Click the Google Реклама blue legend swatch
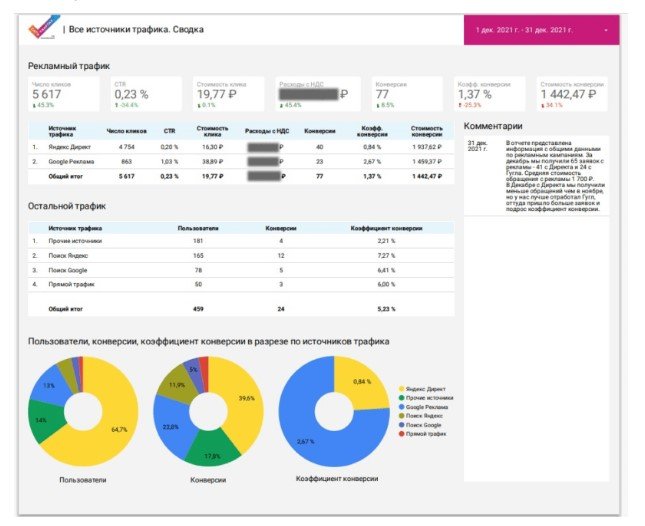The image size is (645, 526). [401, 407]
